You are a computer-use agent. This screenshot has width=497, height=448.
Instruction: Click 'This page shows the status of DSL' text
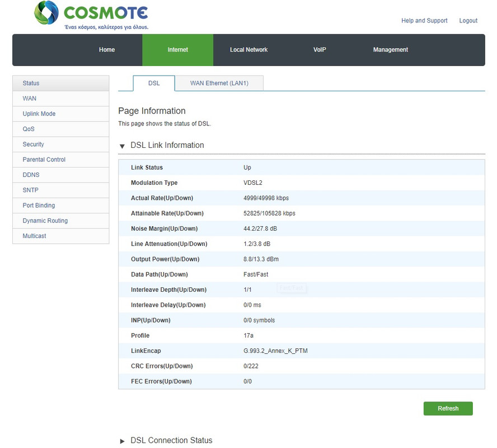164,124
